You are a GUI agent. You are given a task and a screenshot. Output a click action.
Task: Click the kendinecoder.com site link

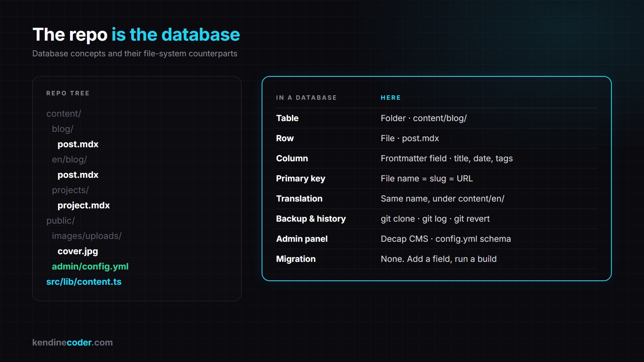point(72,343)
